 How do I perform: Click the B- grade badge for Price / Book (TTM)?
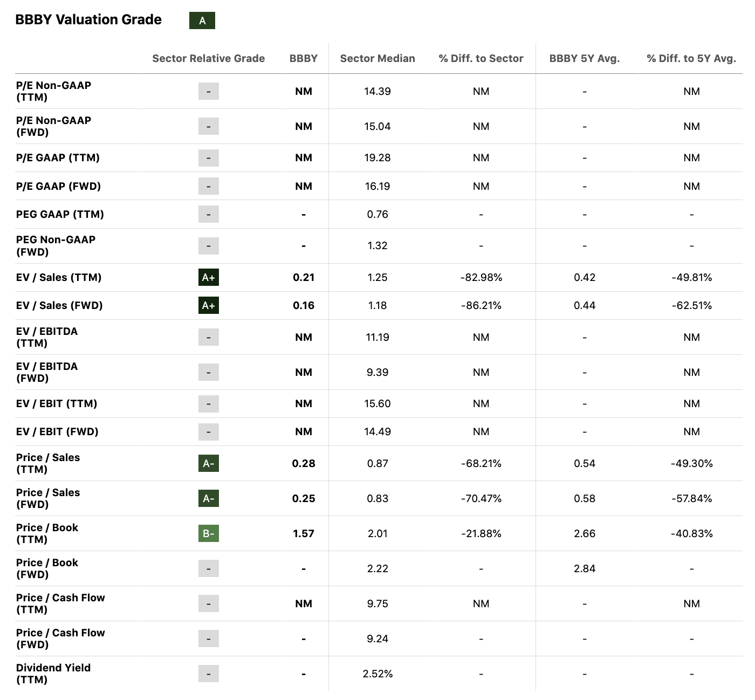click(x=209, y=533)
